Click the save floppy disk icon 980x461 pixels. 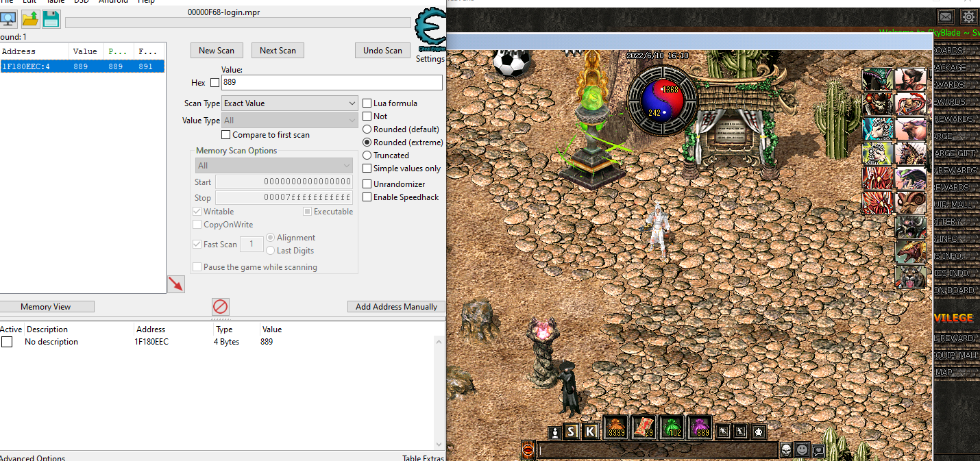click(x=51, y=19)
